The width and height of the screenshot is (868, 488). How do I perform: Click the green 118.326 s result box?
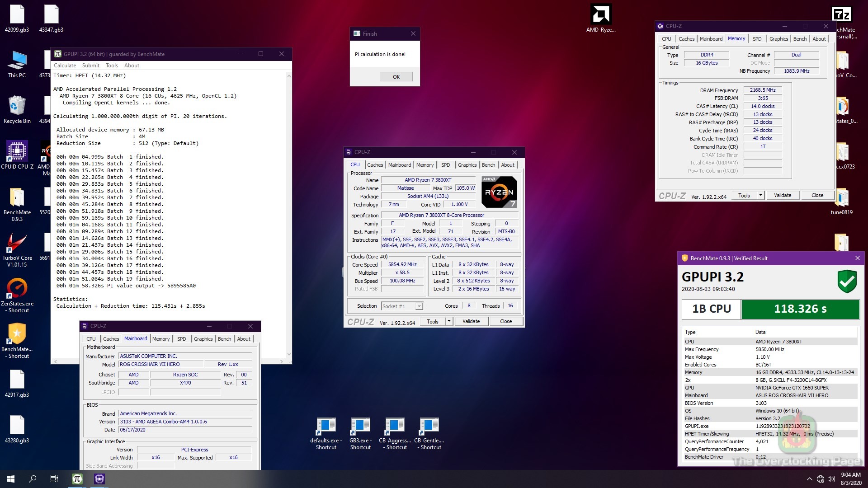800,309
